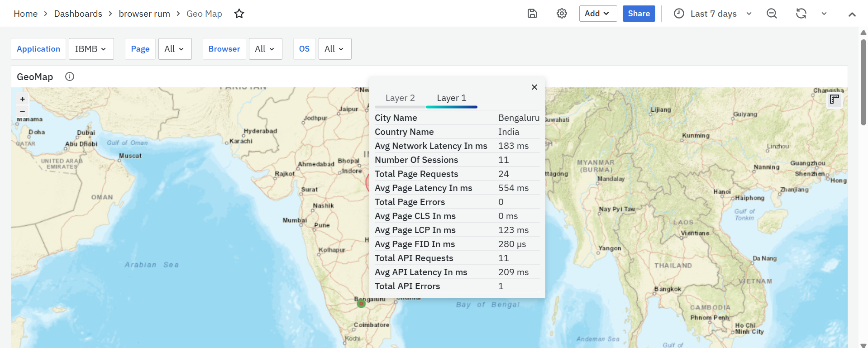Switch to the Layer 2 tab
This screenshot has height=348, width=868.
point(400,98)
